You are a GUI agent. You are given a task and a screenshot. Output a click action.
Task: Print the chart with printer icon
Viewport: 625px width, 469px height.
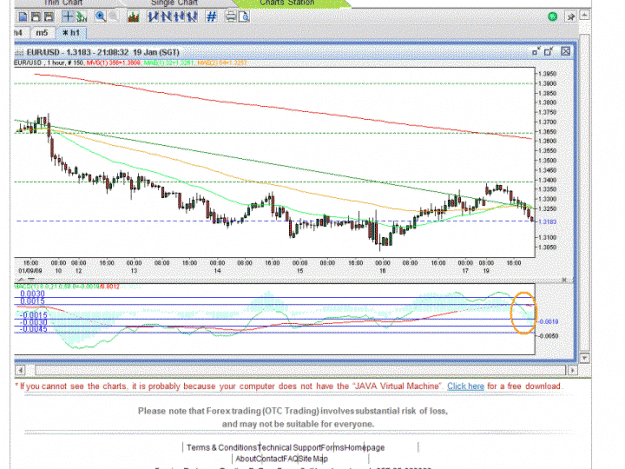coord(231,17)
